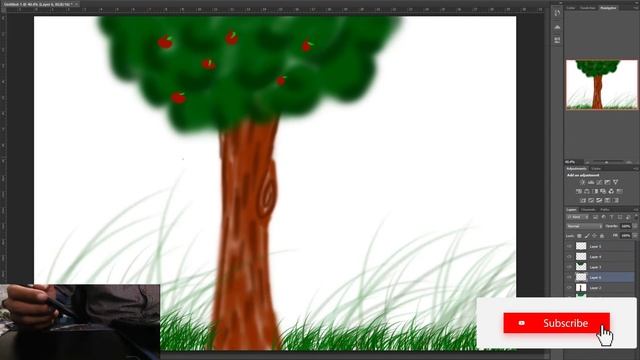
Task: Click the layer Opacity value field
Action: tap(626, 226)
